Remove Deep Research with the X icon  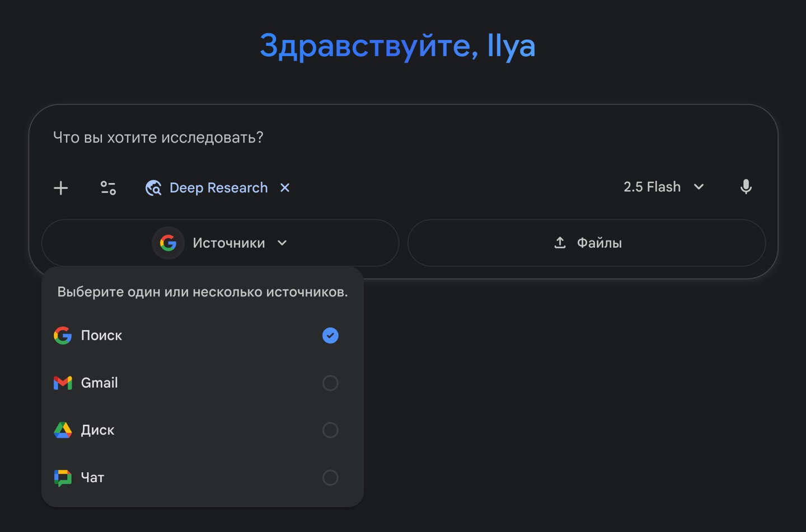click(285, 188)
